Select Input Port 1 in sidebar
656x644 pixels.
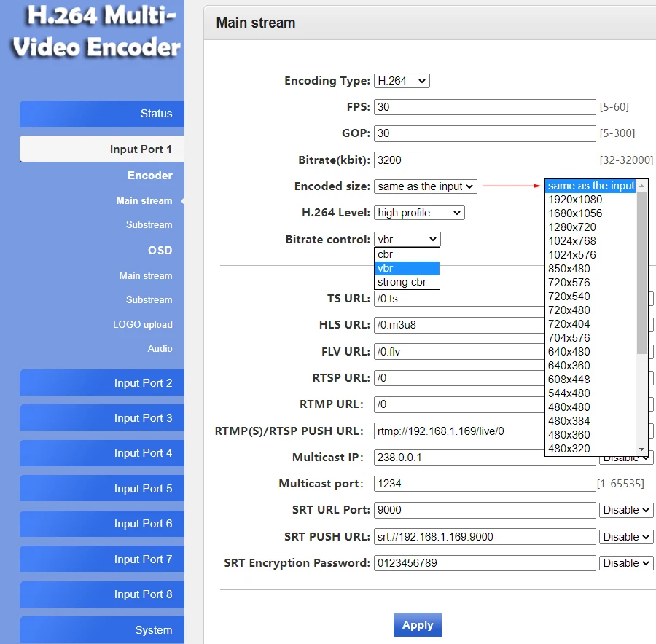tap(102, 149)
